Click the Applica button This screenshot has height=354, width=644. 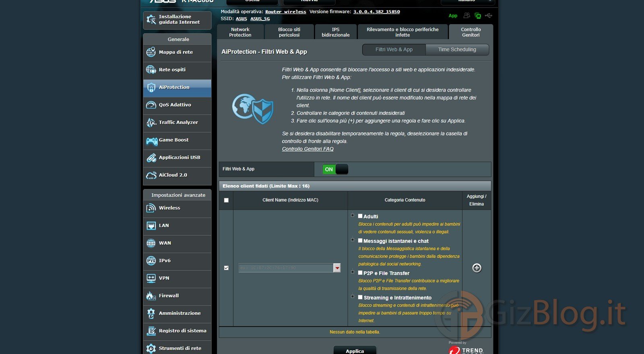click(x=355, y=350)
